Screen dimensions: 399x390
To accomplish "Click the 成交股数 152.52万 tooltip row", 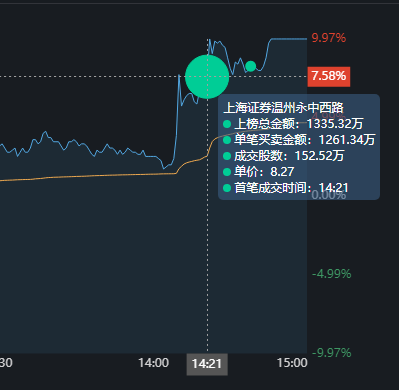I will [x=283, y=156].
